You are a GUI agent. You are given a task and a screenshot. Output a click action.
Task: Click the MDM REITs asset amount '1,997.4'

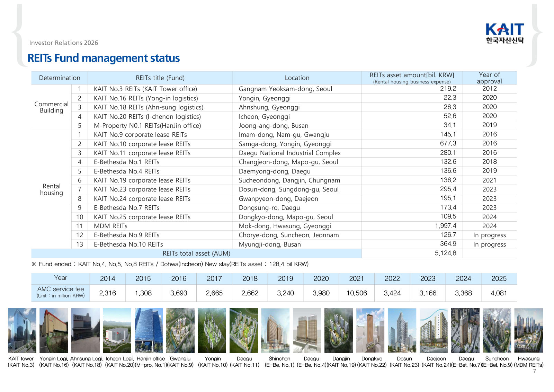pos(446,226)
